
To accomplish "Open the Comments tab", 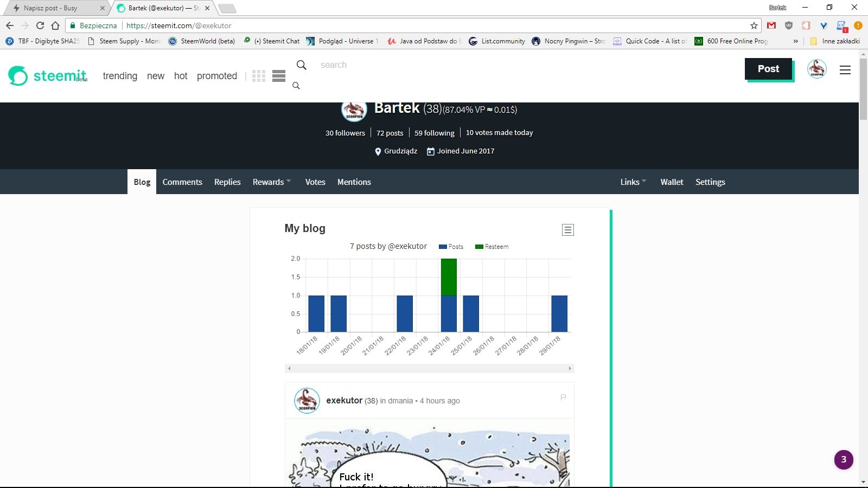I will point(182,182).
